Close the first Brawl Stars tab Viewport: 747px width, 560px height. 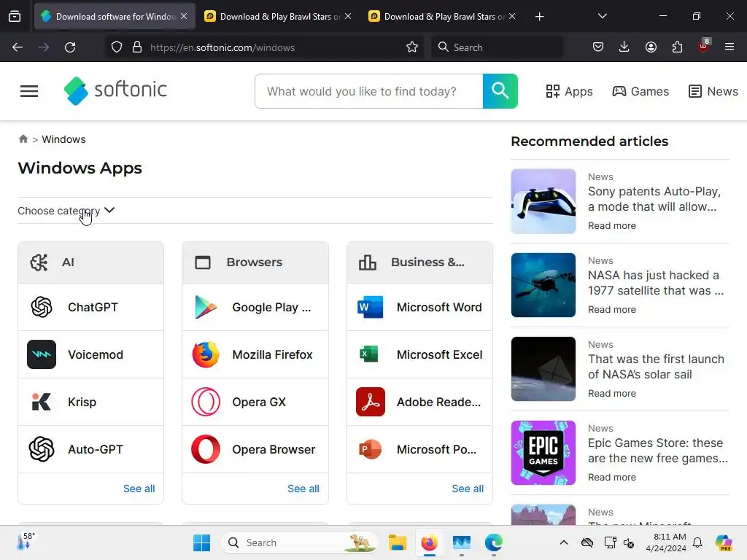pos(348,16)
